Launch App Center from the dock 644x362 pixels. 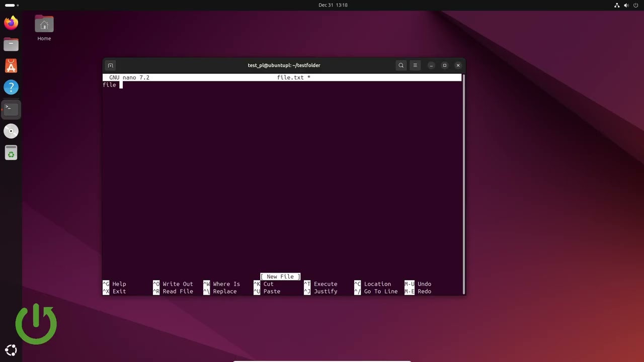point(11,66)
